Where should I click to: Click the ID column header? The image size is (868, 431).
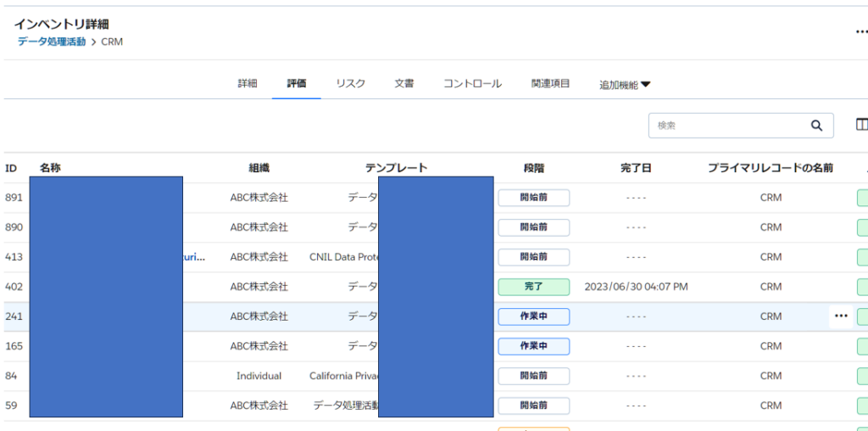tap(11, 168)
